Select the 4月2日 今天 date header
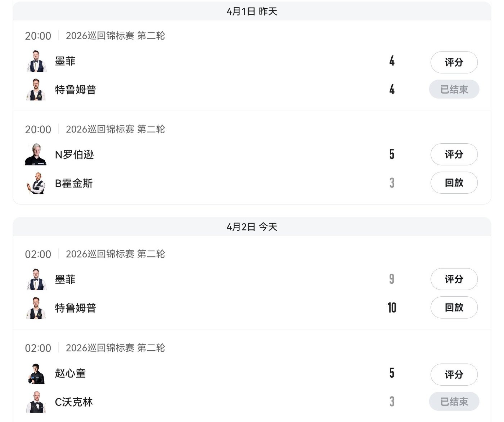This screenshot has width=504, height=422. pos(252,227)
